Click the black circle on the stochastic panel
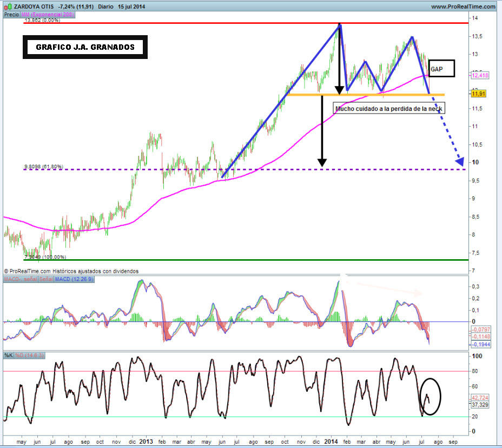 pos(430,396)
